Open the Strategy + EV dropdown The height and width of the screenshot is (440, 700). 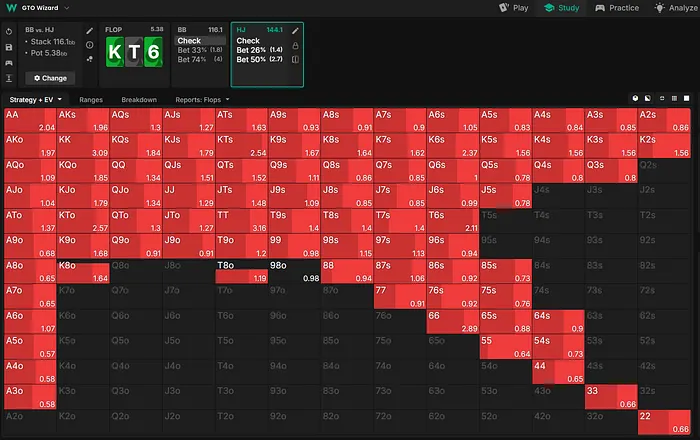pyautogui.click(x=36, y=100)
